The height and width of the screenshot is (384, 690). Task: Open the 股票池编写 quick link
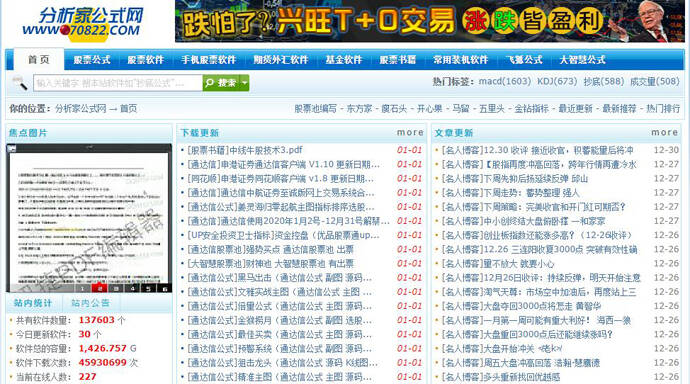pos(316,109)
